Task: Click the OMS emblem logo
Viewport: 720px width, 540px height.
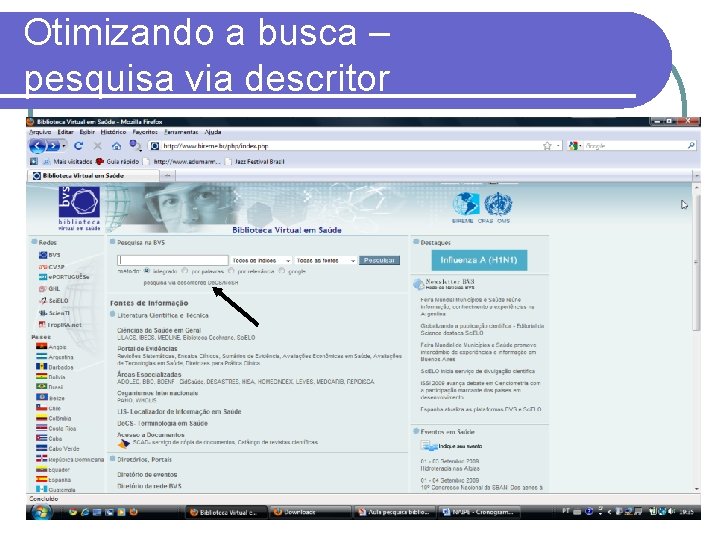Action: coord(498,204)
